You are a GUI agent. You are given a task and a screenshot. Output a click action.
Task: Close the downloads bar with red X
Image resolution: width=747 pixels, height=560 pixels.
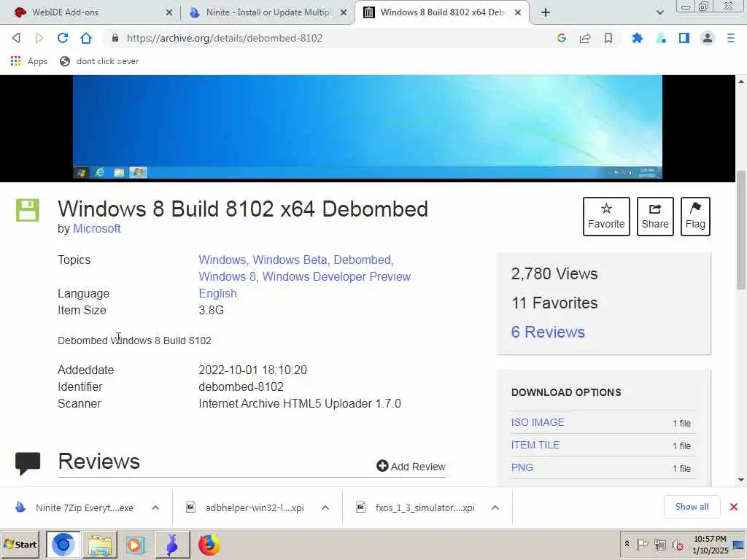[734, 507]
